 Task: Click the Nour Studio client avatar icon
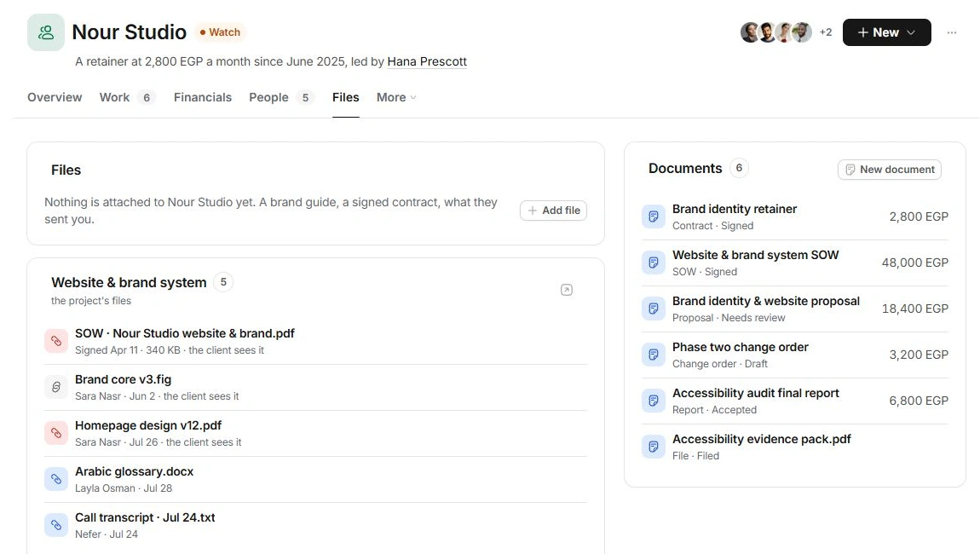pos(46,32)
